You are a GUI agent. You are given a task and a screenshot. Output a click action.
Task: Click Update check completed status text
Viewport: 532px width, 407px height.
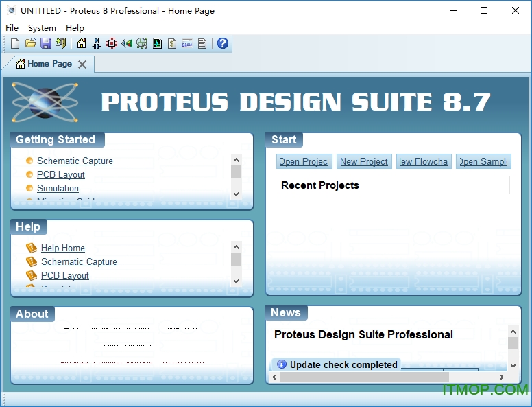pyautogui.click(x=343, y=364)
